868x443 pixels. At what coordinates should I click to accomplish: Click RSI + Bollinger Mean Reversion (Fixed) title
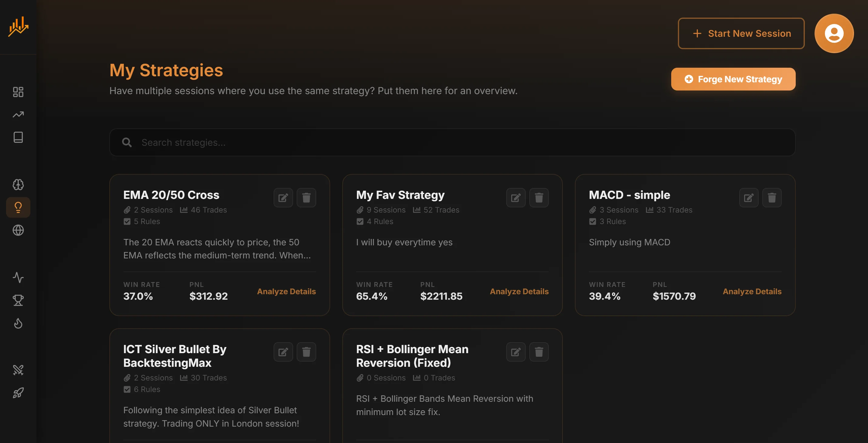(412, 356)
